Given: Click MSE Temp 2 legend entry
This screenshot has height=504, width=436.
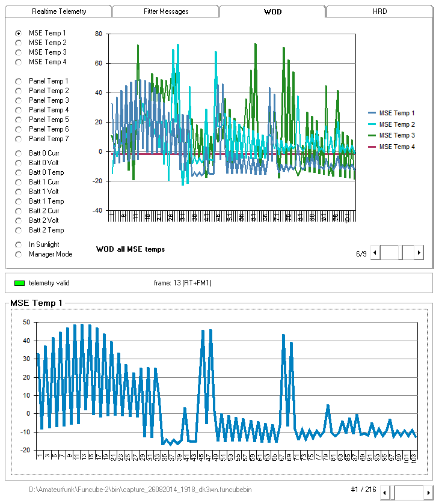Looking at the screenshot, I should click(x=391, y=124).
